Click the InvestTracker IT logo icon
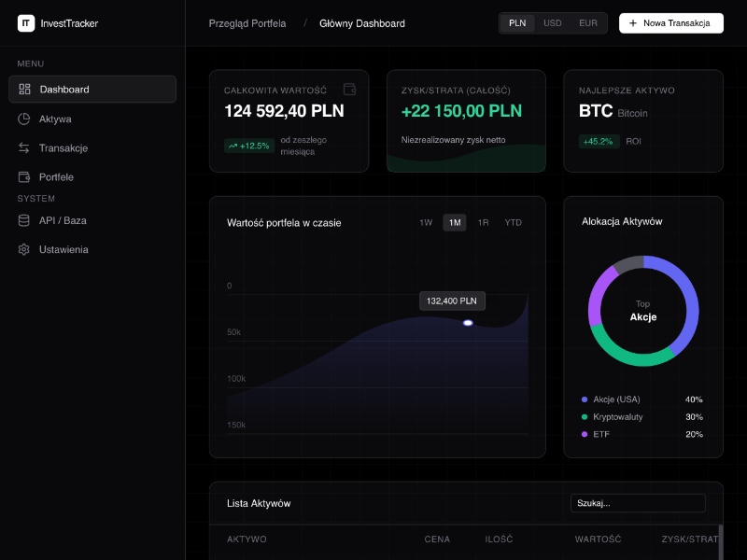The height and width of the screenshot is (560, 747). coord(26,23)
